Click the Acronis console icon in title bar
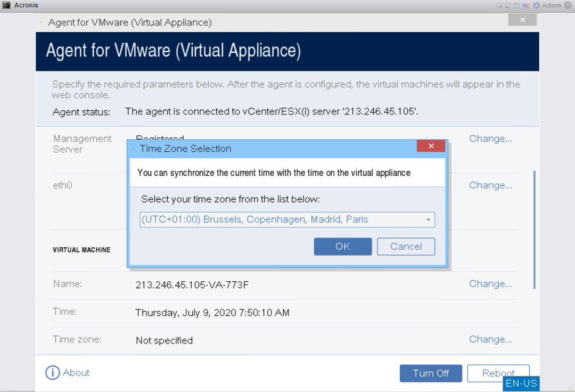 click(x=6, y=5)
